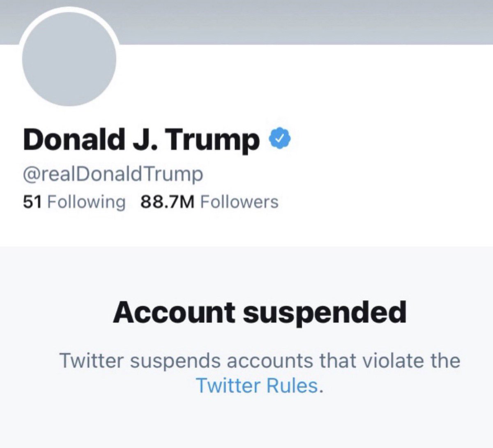Click the Donald J. Trump display name
The image size is (493, 448).
(x=141, y=140)
